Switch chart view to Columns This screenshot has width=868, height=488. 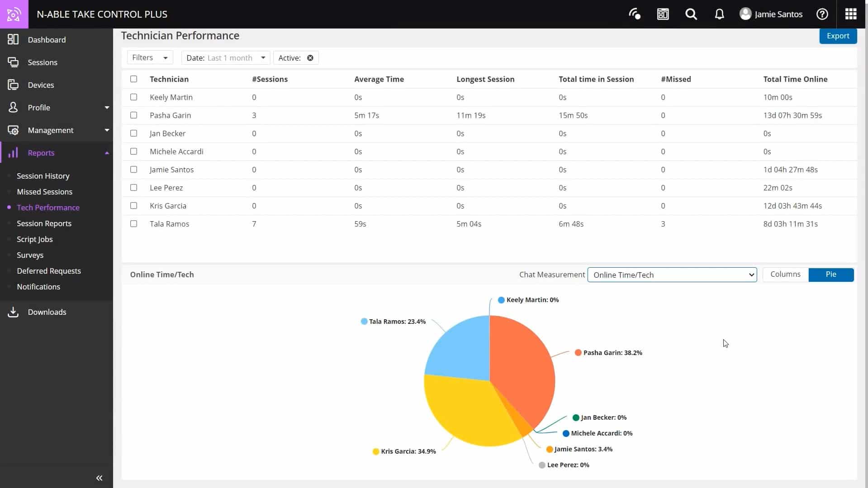click(x=785, y=274)
